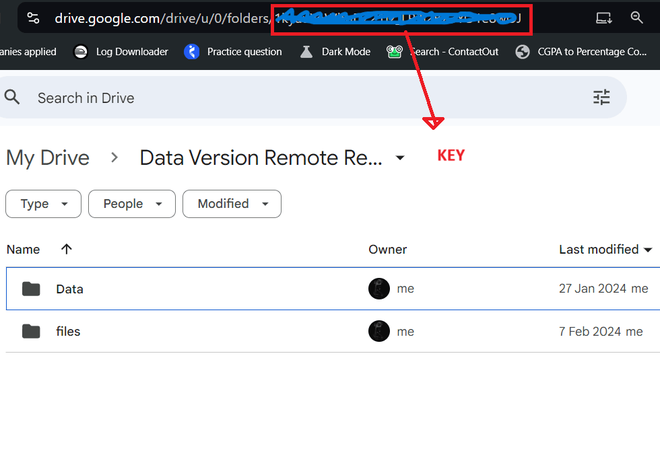The width and height of the screenshot is (660, 469).
Task: Expand the People filter dropdown
Action: pos(132,204)
